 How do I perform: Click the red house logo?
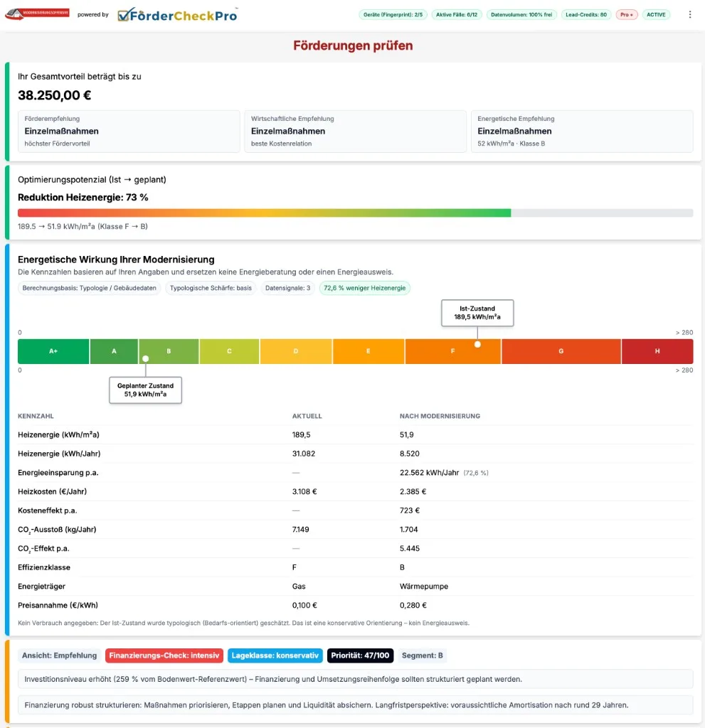coord(37,14)
